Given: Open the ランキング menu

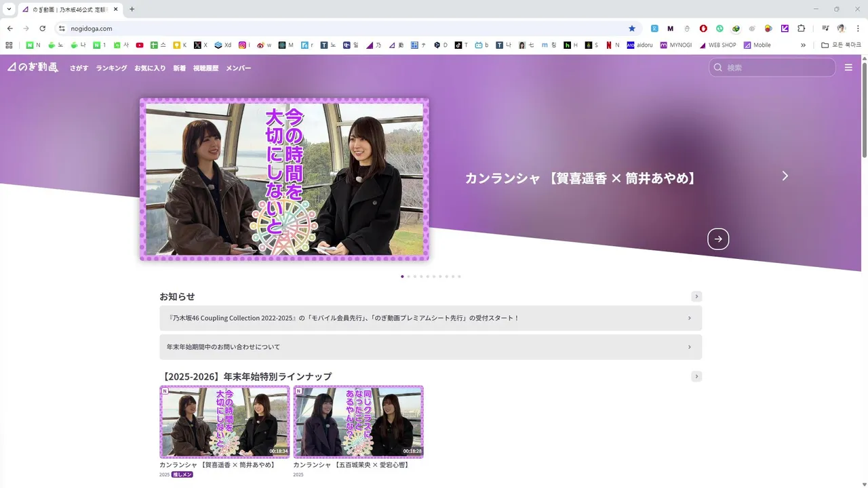Looking at the screenshot, I should (x=111, y=68).
